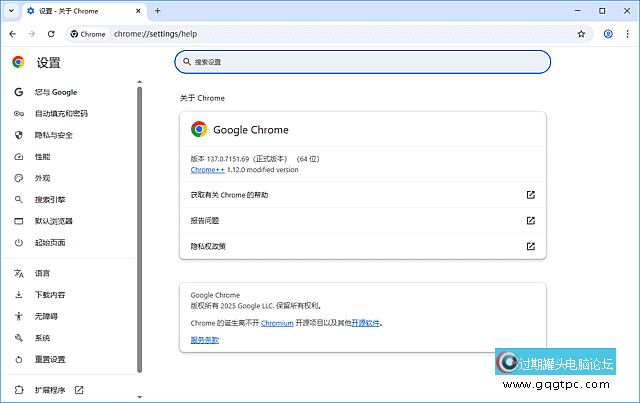Bookmark this page with star icon
Screen dimensions: 640x403
point(581,34)
